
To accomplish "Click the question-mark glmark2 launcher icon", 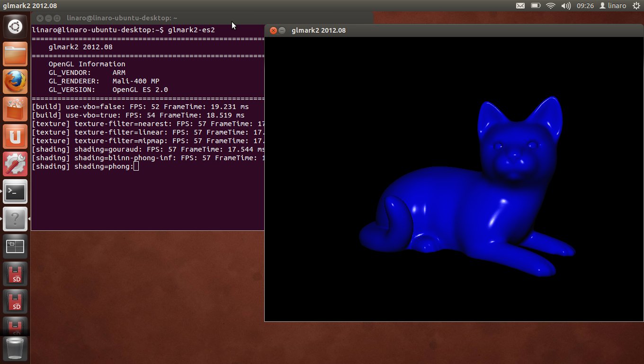I will [x=16, y=219].
